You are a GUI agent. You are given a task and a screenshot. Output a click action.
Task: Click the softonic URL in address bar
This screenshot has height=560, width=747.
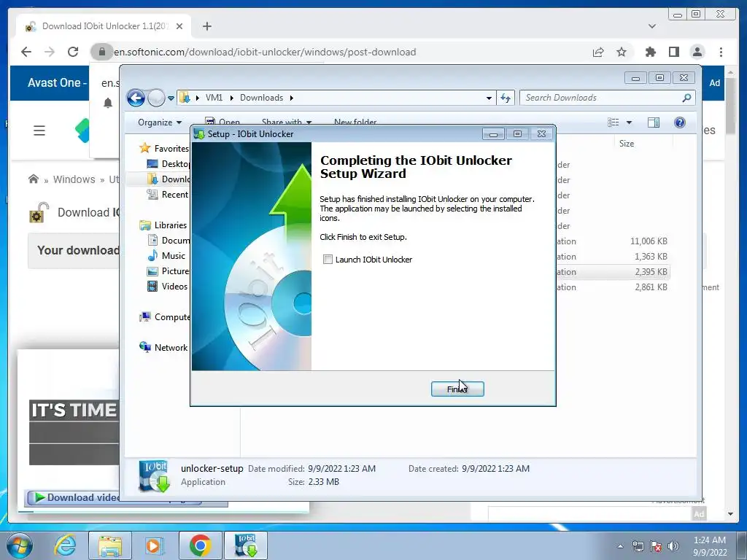265,52
